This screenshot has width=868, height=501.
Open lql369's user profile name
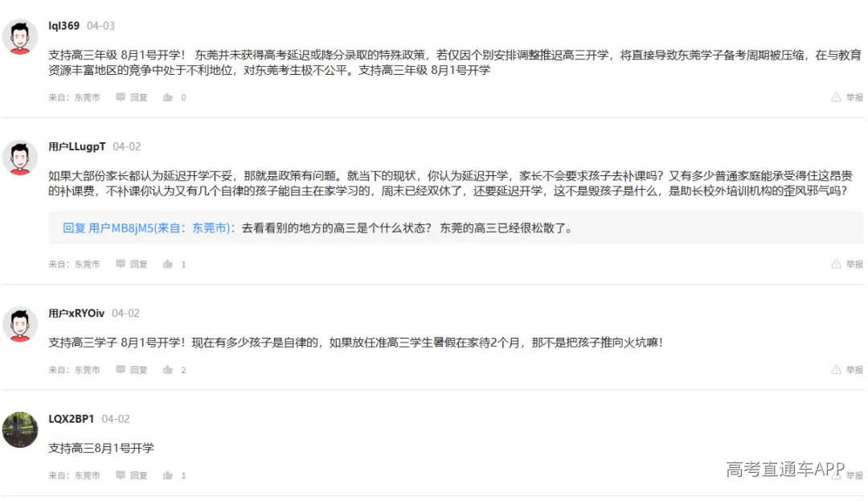point(64,26)
